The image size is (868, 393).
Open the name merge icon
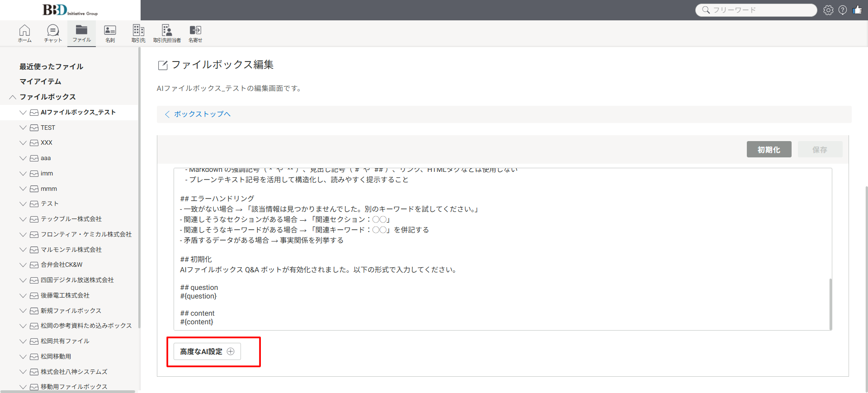coord(195,33)
